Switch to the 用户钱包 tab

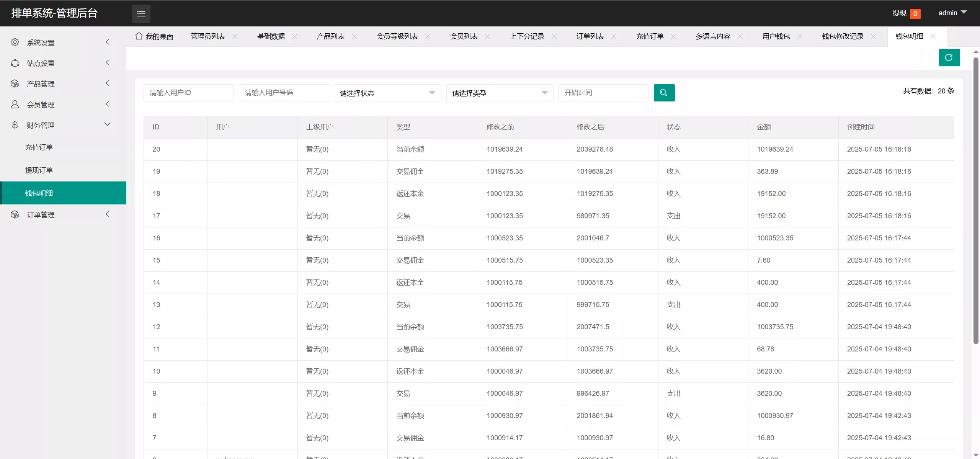coord(775,36)
